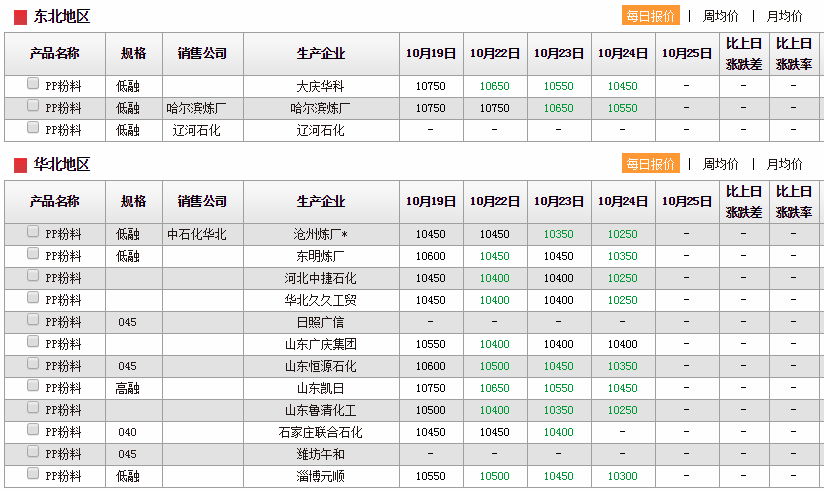The height and width of the screenshot is (492, 824).
Task: Click 大庆华科 producer name
Action: tap(321, 86)
